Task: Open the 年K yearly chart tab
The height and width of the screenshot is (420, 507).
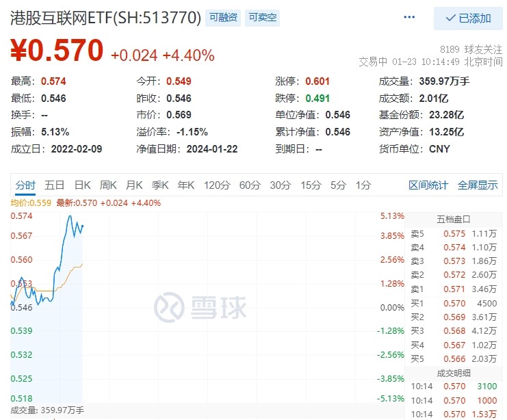Action: [x=186, y=185]
